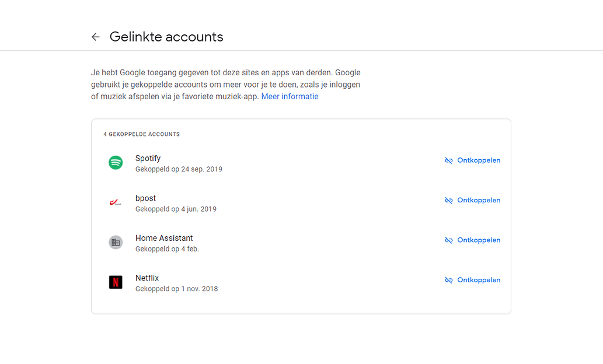Disconnect bpost via its Ontkoppelen link
Image resolution: width=603 pixels, height=364 pixels.
pos(479,199)
